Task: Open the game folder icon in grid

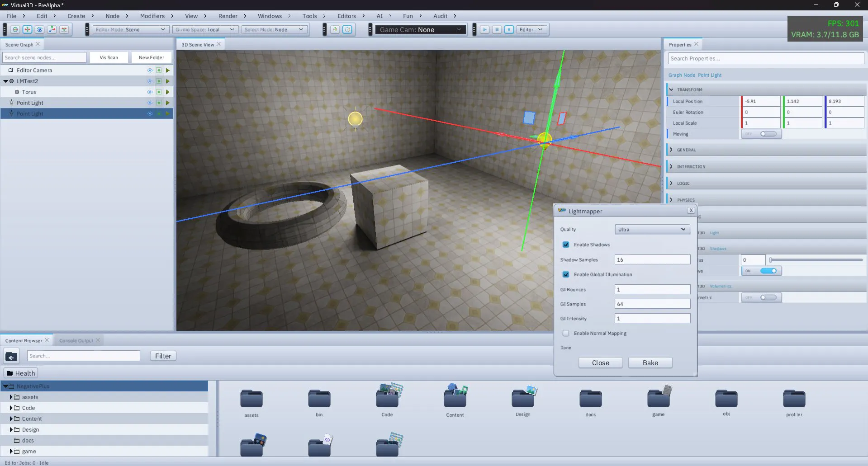Action: point(659,397)
